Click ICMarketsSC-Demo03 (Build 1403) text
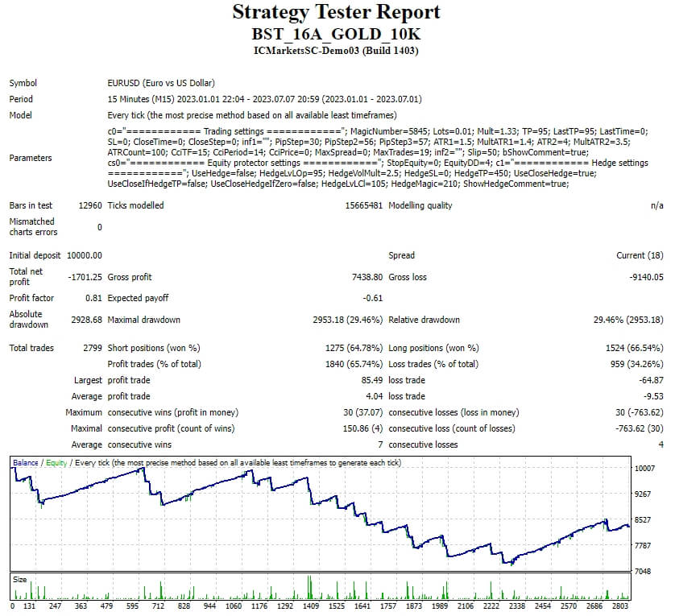This screenshot has width=675, height=616. pos(336,51)
